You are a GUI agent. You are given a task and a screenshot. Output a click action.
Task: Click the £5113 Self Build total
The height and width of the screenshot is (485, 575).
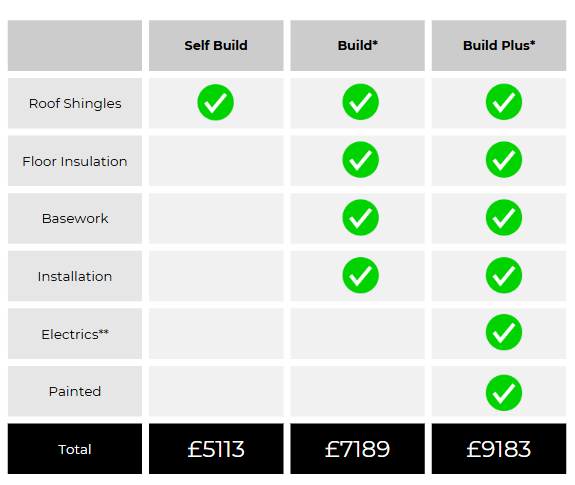[x=216, y=449]
